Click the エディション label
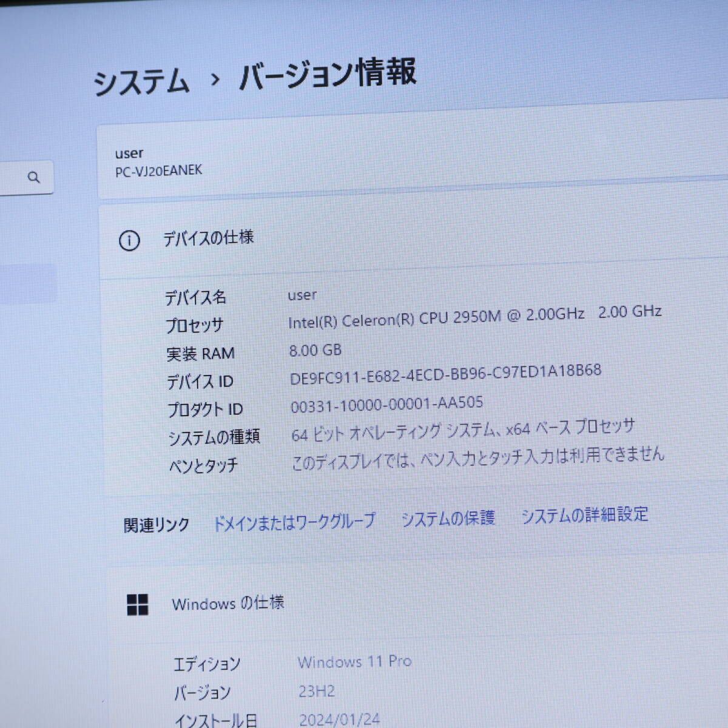This screenshot has height=728, width=728. pos(207,664)
